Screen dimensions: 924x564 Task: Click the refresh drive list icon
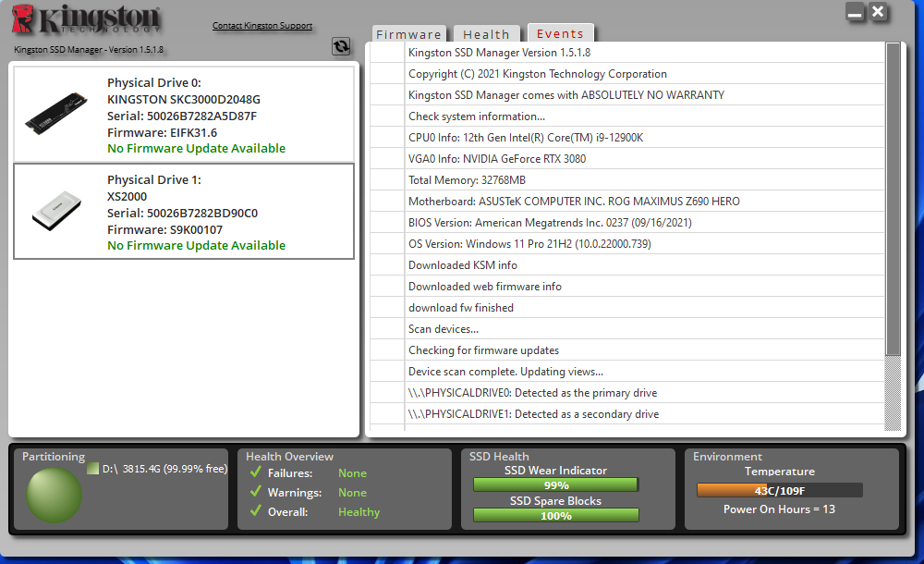point(341,46)
